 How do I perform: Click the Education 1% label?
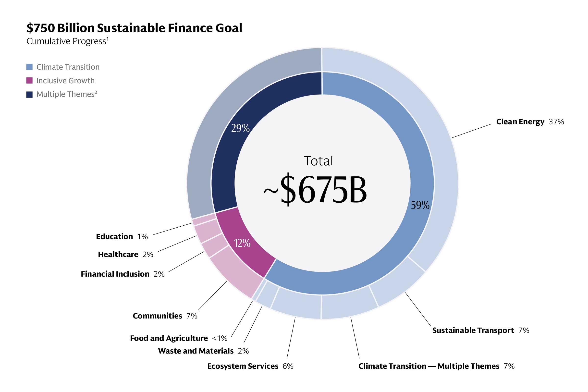click(122, 236)
